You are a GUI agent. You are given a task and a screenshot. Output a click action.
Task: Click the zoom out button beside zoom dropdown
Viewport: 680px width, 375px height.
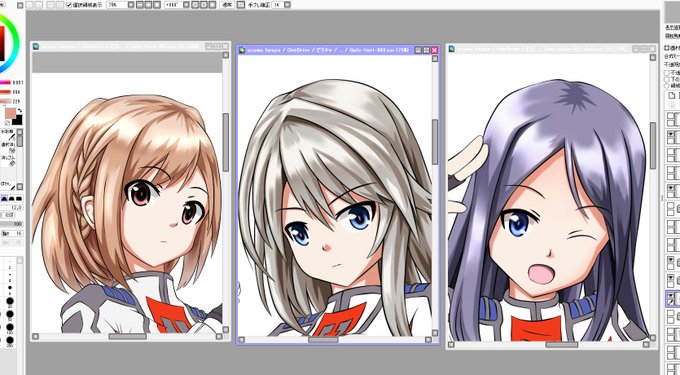[x=139, y=5]
